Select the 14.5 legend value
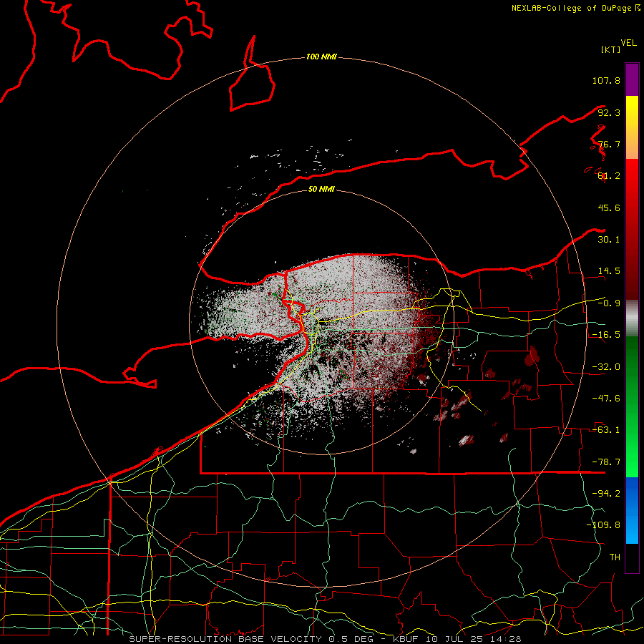644x644 pixels. click(x=609, y=271)
